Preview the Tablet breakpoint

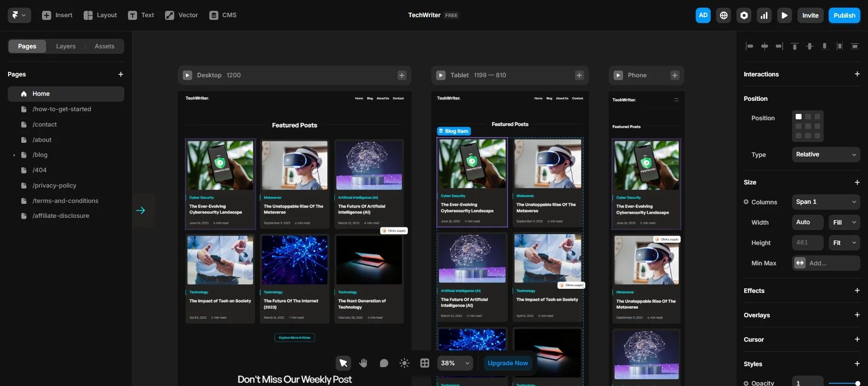(x=441, y=75)
